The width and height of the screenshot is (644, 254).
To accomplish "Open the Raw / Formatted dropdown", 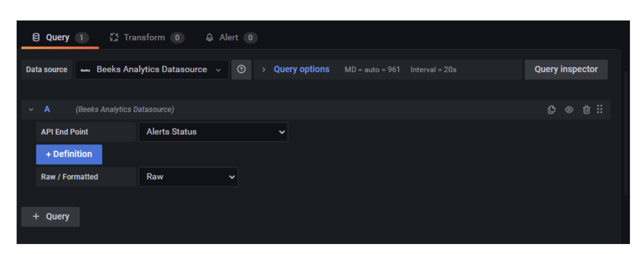I will coord(188,177).
